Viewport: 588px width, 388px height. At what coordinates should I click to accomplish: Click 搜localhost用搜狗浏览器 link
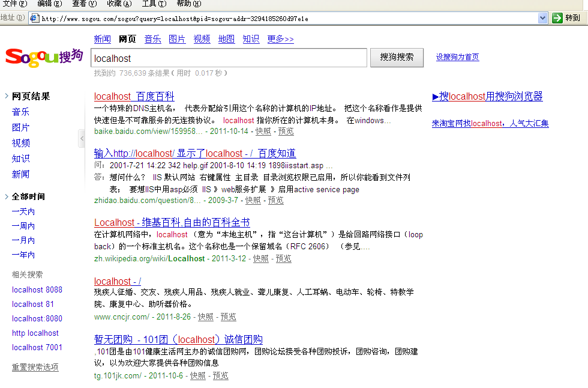click(487, 97)
